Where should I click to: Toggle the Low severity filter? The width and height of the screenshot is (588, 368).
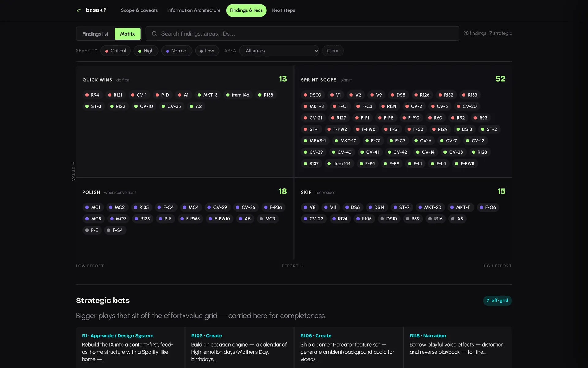[207, 51]
